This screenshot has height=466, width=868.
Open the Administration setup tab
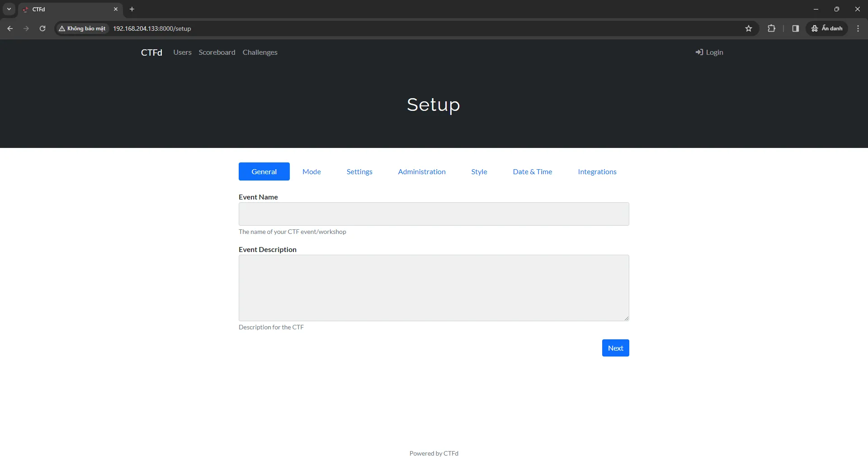click(x=421, y=171)
